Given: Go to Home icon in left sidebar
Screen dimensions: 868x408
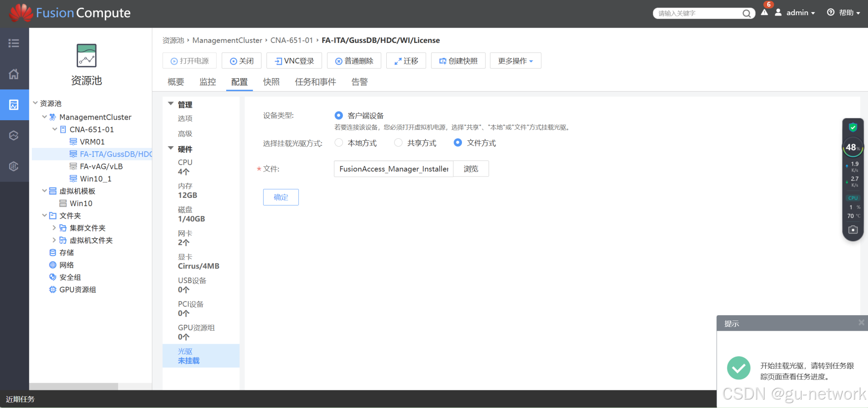Looking at the screenshot, I should click(x=14, y=74).
